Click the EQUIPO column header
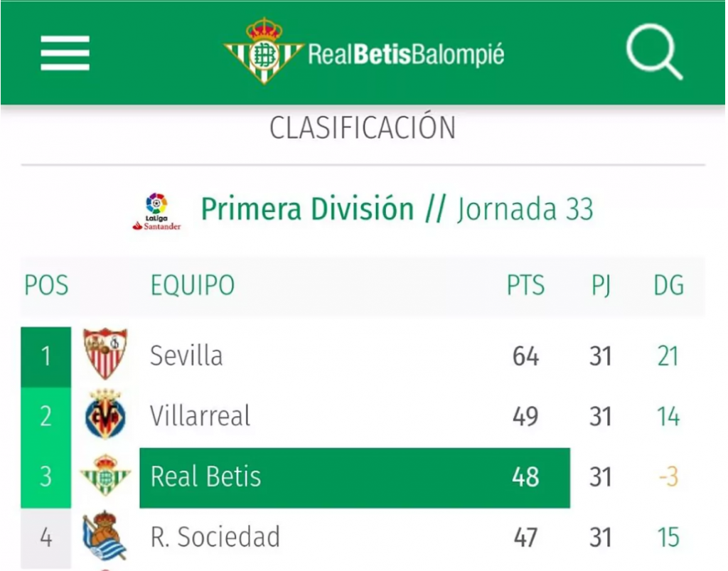This screenshot has height=571, width=728. point(193,285)
